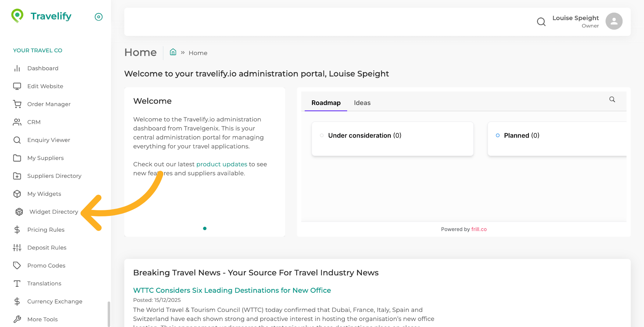Select Currency Exchange label in the sidebar
Screen dimensions: 644x327
(x=55, y=302)
